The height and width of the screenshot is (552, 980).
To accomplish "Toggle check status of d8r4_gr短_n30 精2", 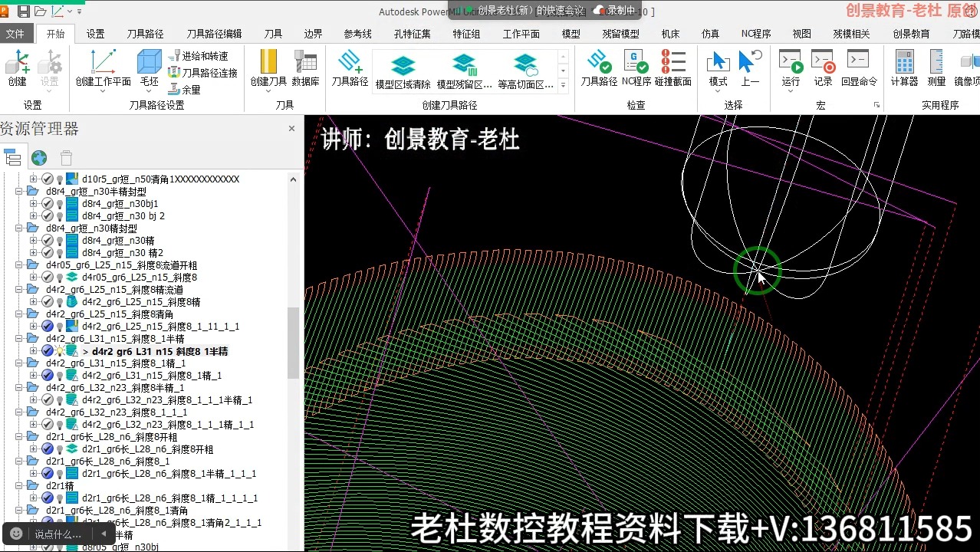I will coord(48,253).
